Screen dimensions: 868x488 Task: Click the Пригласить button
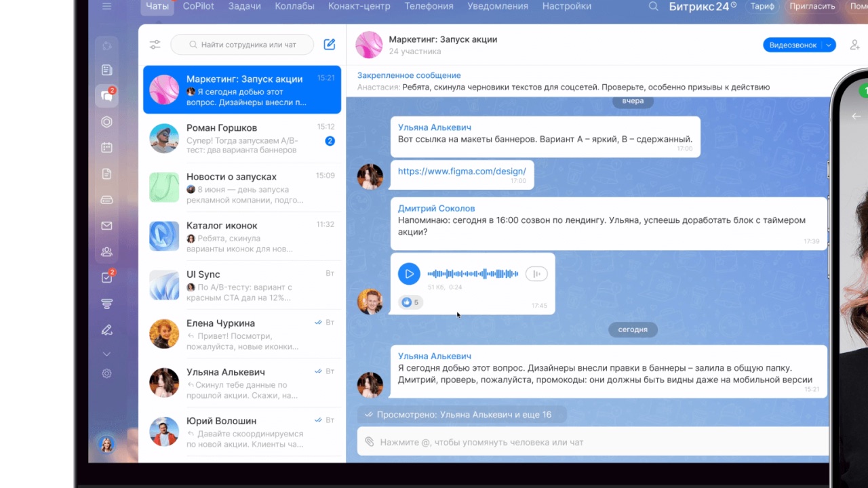(x=812, y=6)
